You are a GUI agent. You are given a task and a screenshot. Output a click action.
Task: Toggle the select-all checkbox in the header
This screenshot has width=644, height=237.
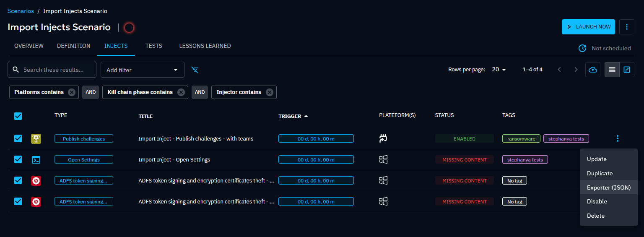[18, 116]
